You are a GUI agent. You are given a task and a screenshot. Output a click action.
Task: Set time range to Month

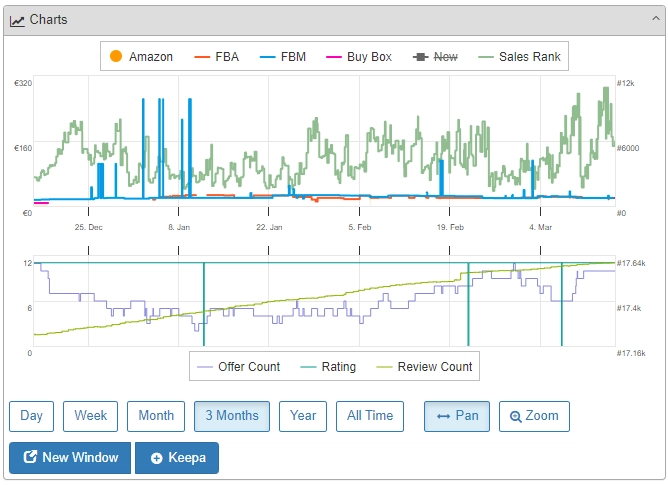click(x=156, y=416)
